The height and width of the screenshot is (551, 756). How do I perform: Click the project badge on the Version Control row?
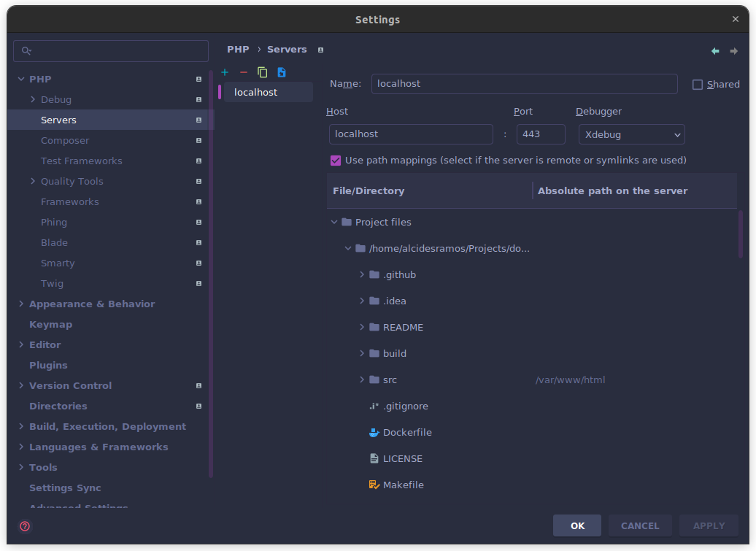pos(198,385)
